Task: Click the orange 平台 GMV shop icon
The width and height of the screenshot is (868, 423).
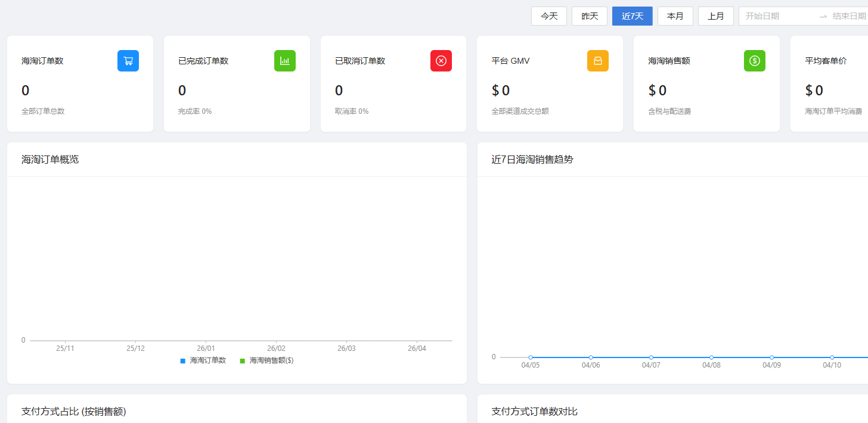Action: coord(598,61)
